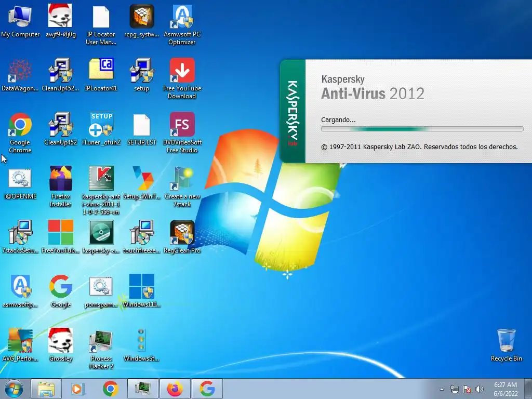Select the IP Locator User Manual file

[x=101, y=25]
